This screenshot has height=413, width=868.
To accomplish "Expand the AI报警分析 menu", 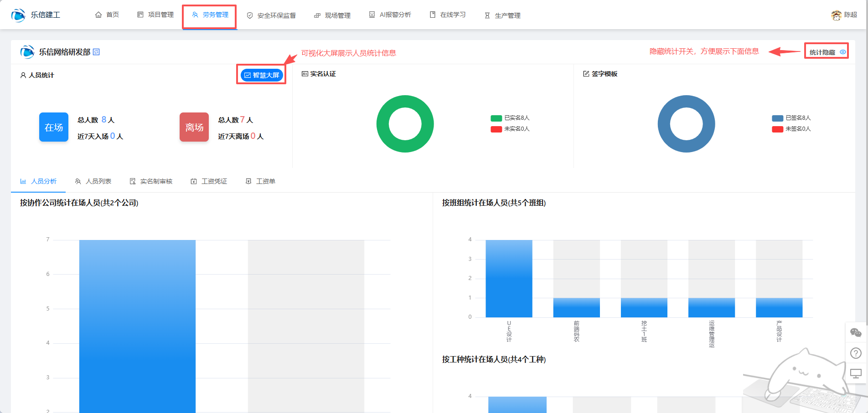I will (x=390, y=15).
